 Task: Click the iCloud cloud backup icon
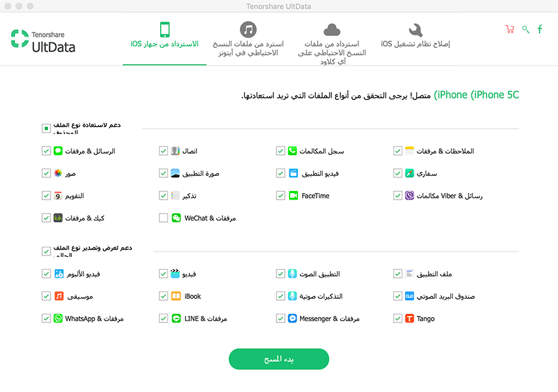332,30
